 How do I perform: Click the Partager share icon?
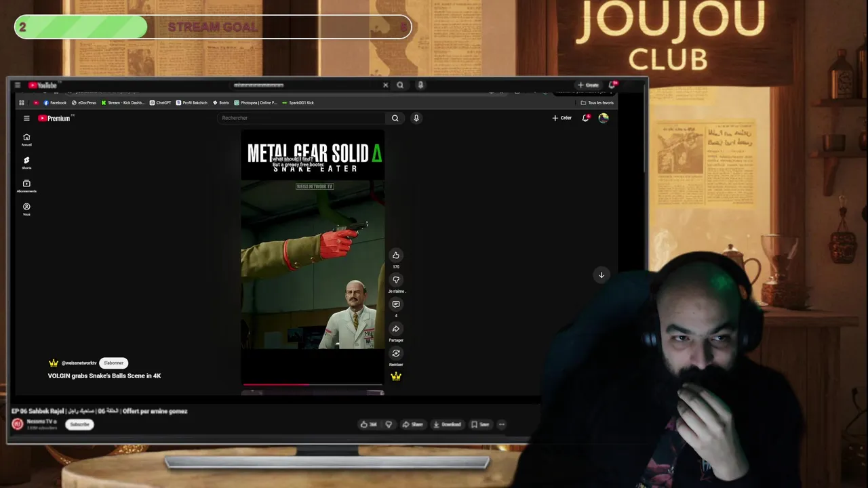point(396,329)
